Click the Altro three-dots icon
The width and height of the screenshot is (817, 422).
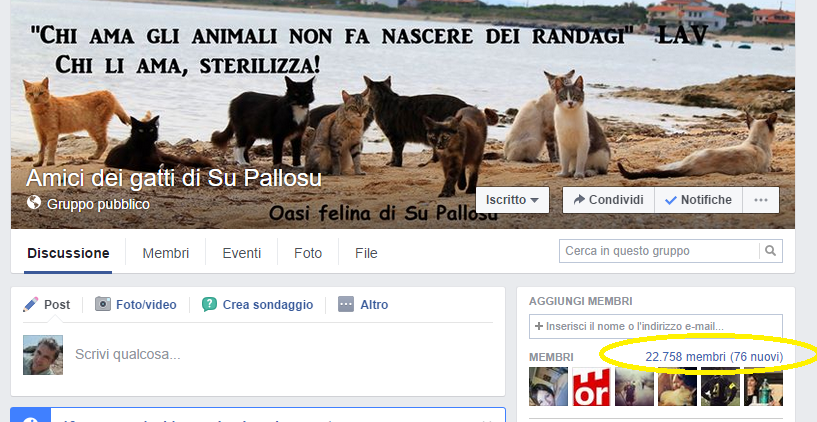(346, 304)
